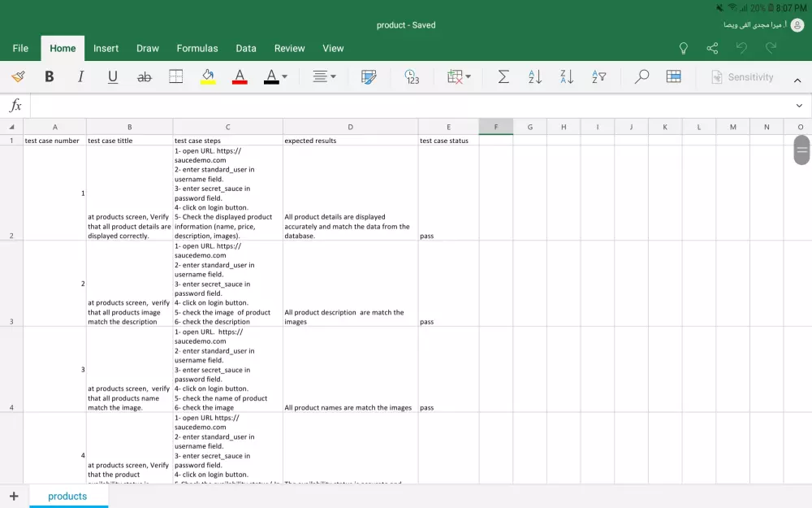Add a new sheet with plus
Image resolution: width=812 pixels, height=508 pixels.
coord(14,496)
